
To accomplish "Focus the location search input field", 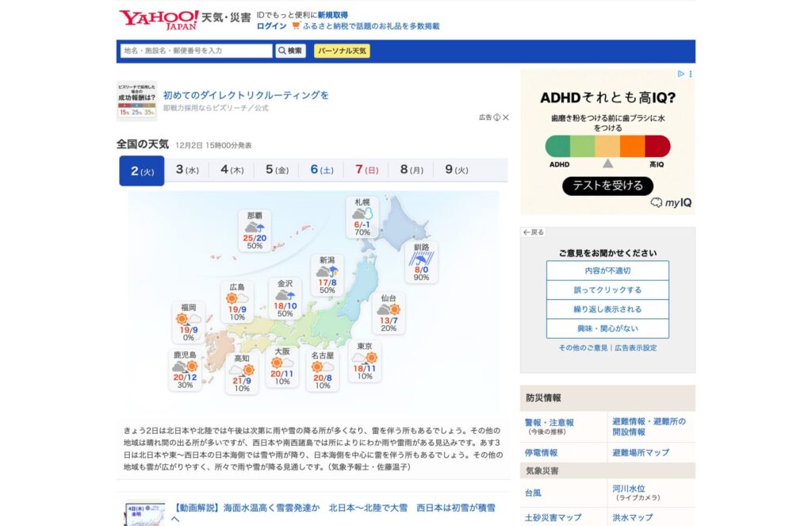I will coord(196,51).
